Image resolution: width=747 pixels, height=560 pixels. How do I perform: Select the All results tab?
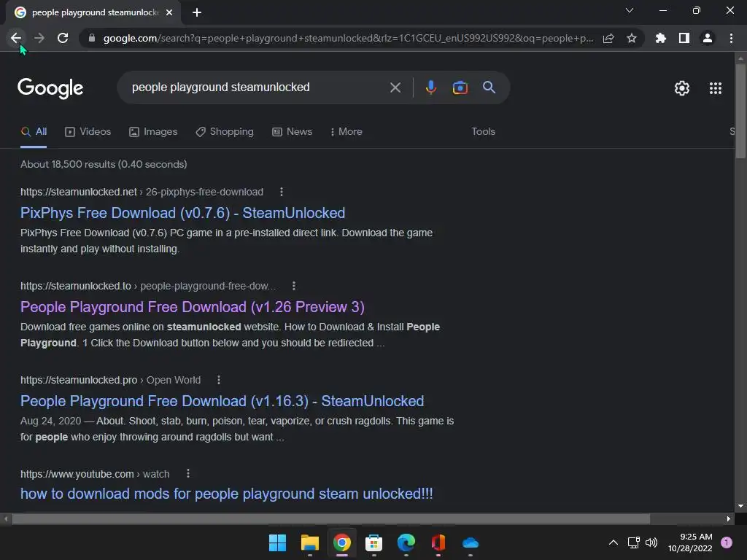pyautogui.click(x=34, y=132)
